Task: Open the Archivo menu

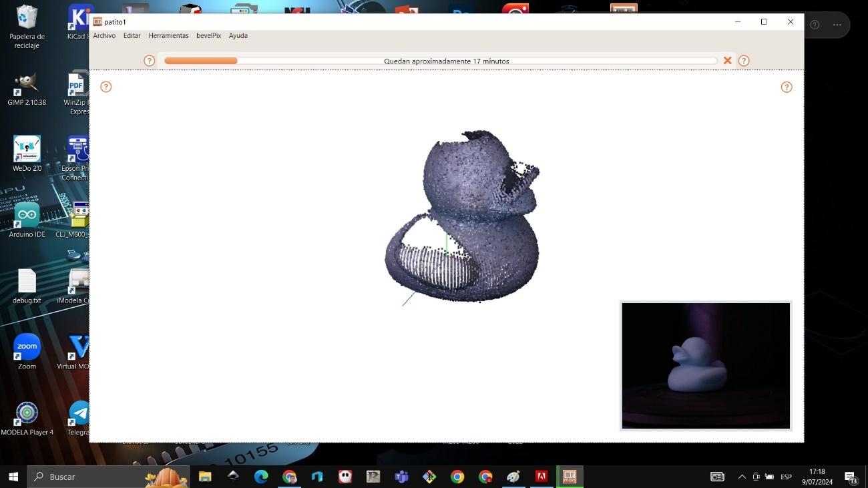Action: (x=104, y=36)
